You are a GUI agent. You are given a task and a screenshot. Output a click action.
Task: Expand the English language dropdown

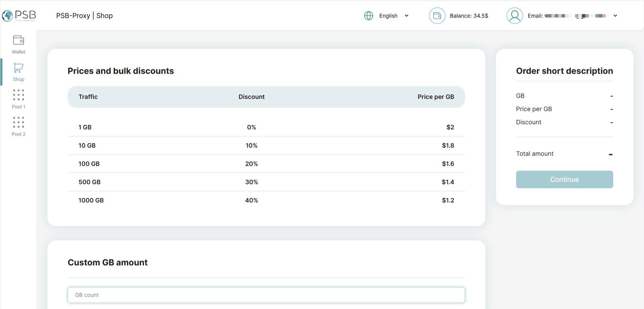(x=407, y=16)
